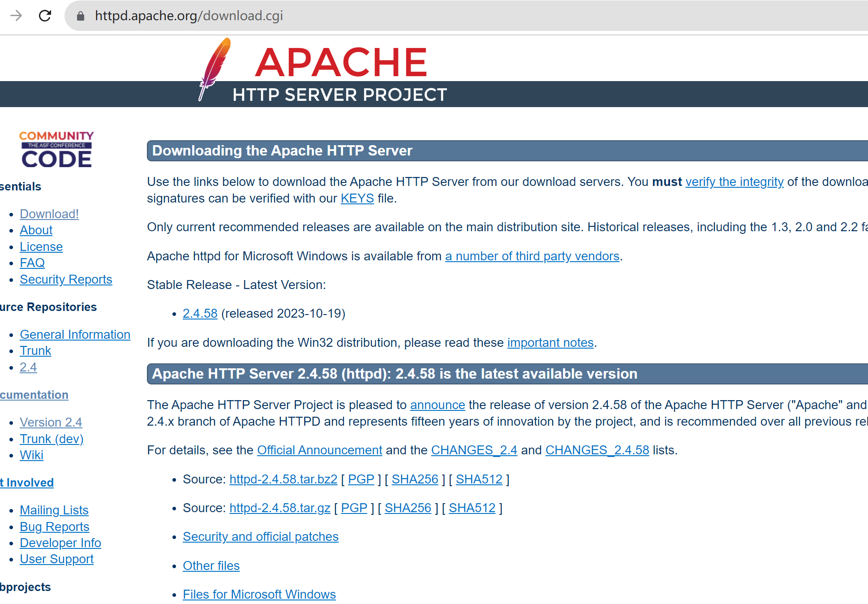
Task: Open the third party vendors link
Action: [532, 256]
